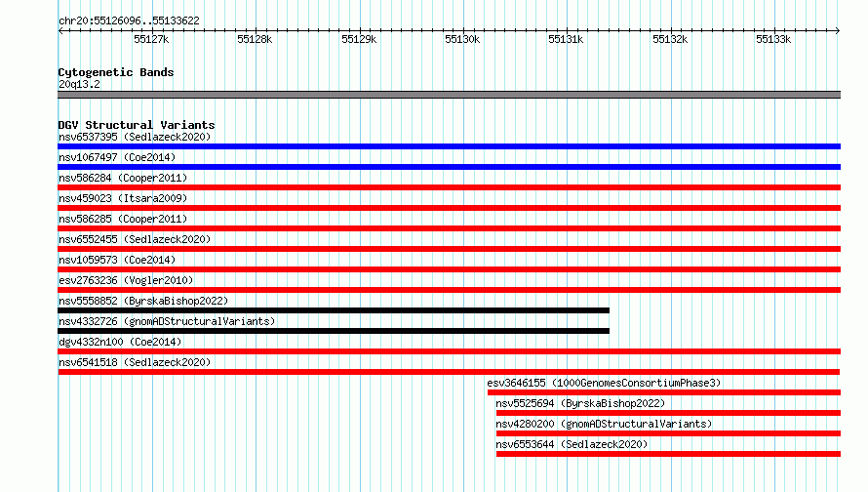Viewport: 868px width, 492px height.
Task: Click the 55128k ruler position
Action: point(255,39)
